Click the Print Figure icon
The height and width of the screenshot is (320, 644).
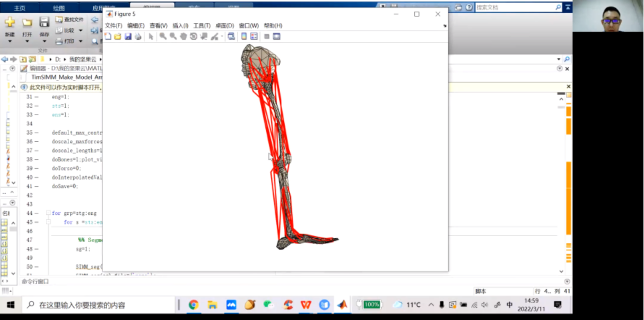[x=138, y=37]
